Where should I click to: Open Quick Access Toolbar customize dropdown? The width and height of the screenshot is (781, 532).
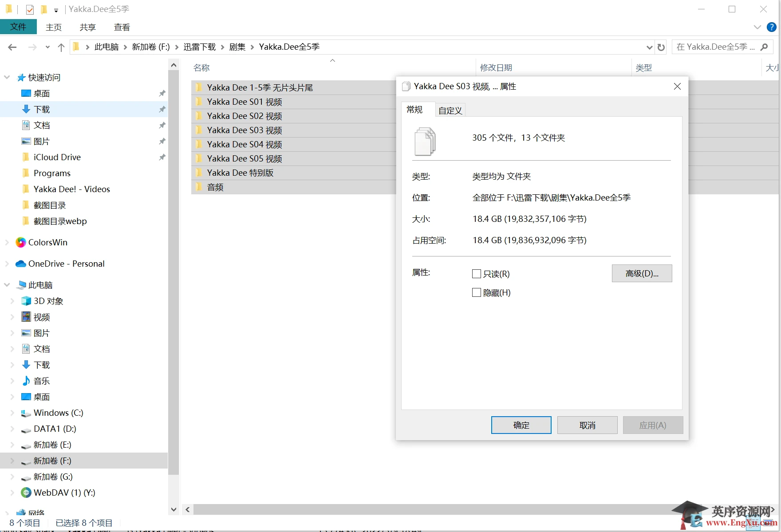56,10
